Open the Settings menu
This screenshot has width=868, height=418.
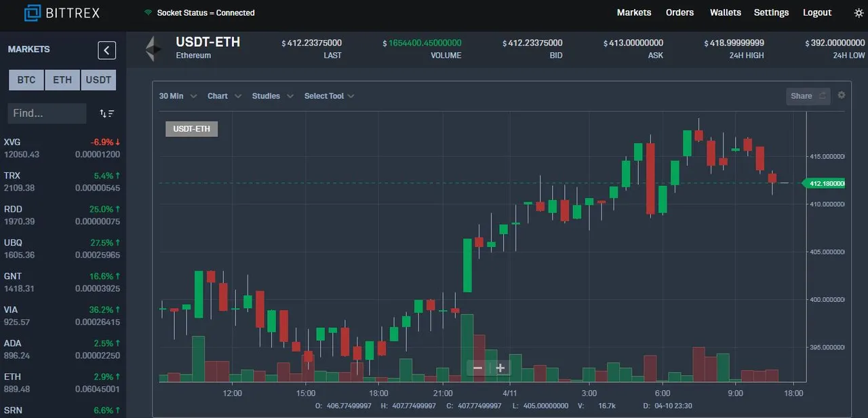772,12
